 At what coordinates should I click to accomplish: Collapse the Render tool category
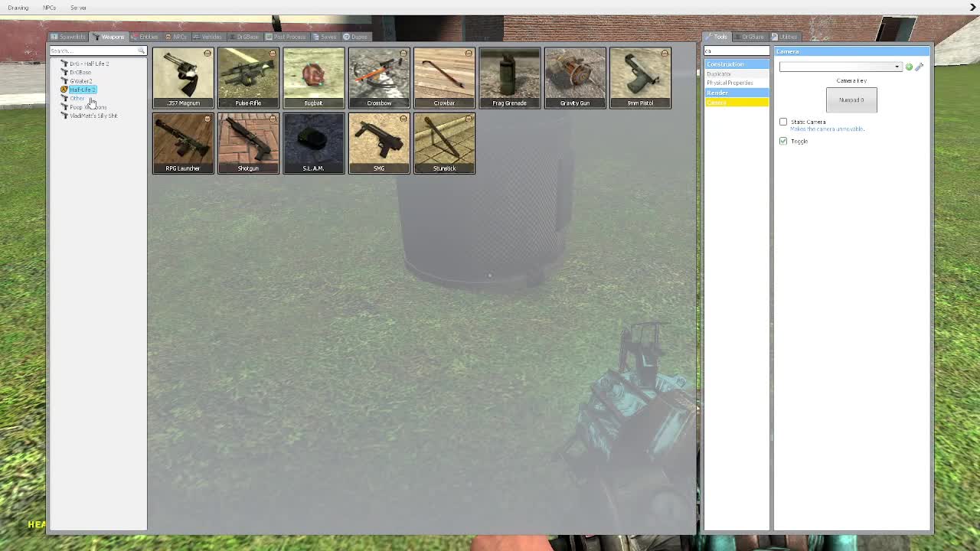tap(736, 93)
